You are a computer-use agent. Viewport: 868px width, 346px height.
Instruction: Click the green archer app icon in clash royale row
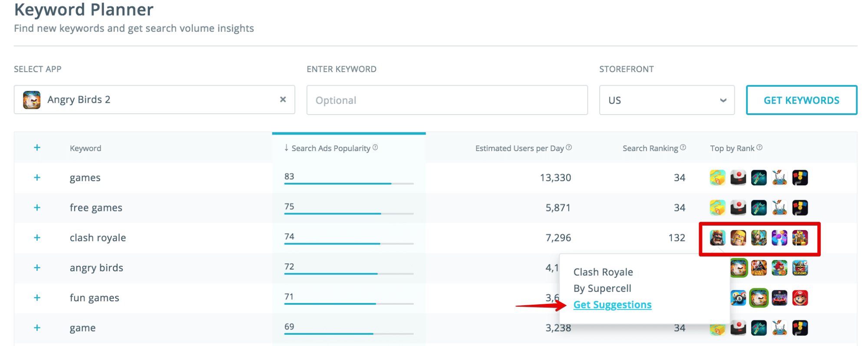tap(759, 237)
